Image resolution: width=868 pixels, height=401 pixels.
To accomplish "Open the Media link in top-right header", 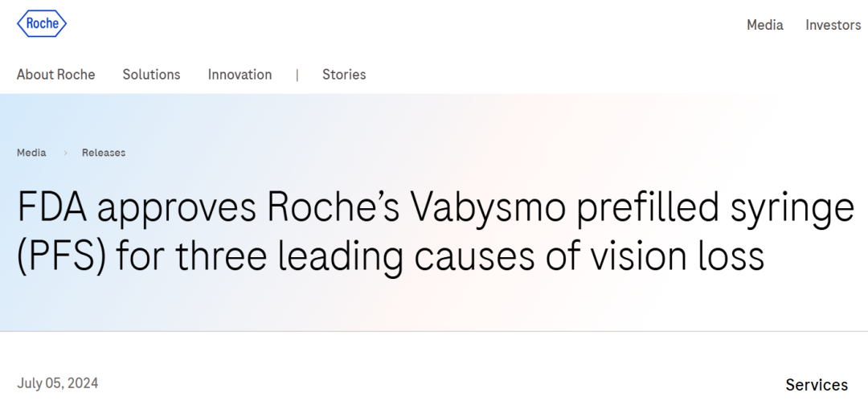I will pyautogui.click(x=764, y=25).
